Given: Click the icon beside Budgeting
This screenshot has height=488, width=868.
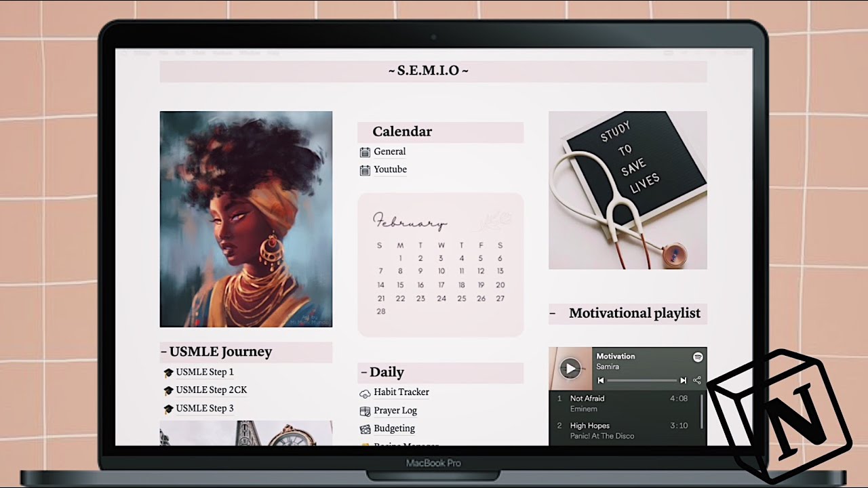Looking at the screenshot, I should pos(365,429).
